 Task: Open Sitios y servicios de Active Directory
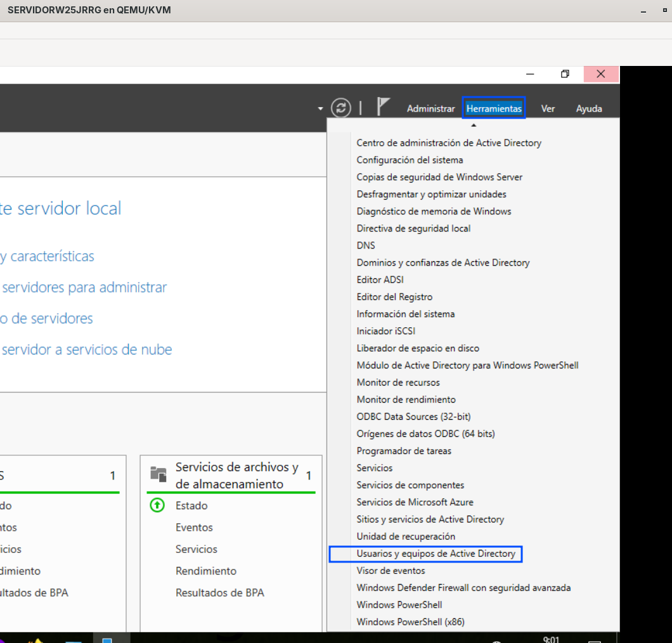tap(430, 519)
